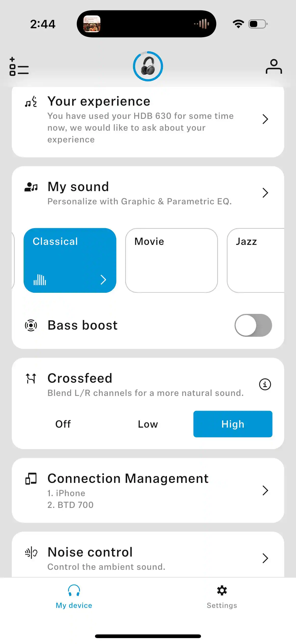Tap the Now Playing album art thumbnail
This screenshot has width=296, height=644.
[92, 24]
